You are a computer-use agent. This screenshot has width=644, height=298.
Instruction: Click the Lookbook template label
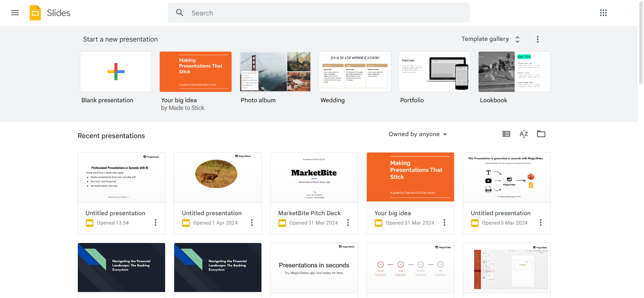point(493,100)
